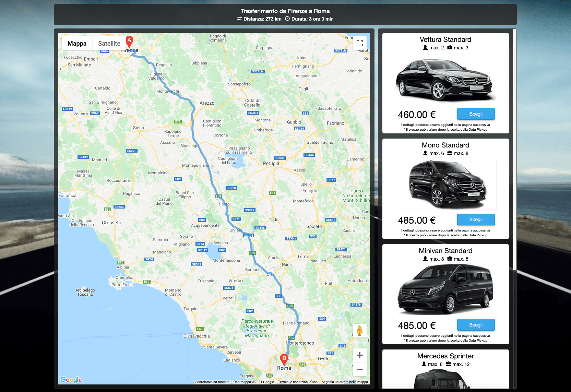This screenshot has width=571, height=392.
Task: Toggle fullscreen view on the map
Action: (359, 43)
